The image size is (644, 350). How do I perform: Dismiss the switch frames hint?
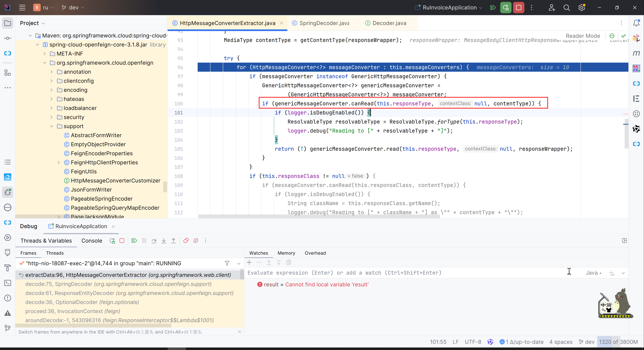239,332
